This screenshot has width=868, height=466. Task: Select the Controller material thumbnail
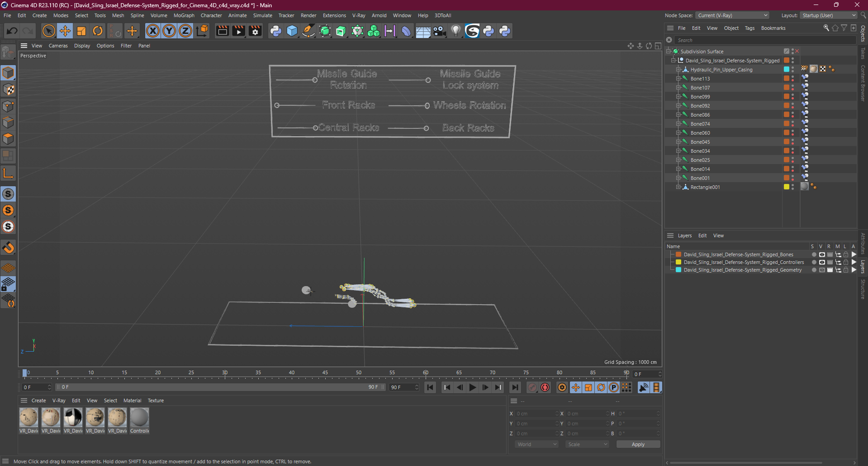(x=139, y=417)
